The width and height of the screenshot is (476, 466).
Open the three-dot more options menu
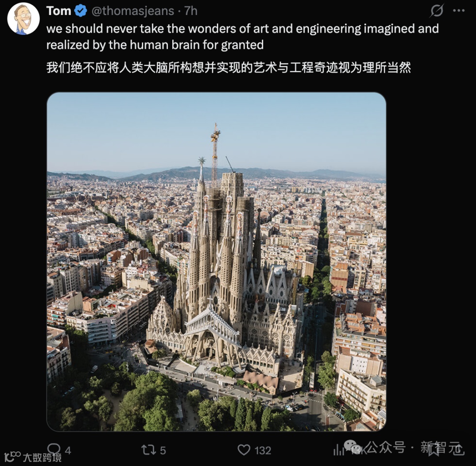(x=459, y=11)
